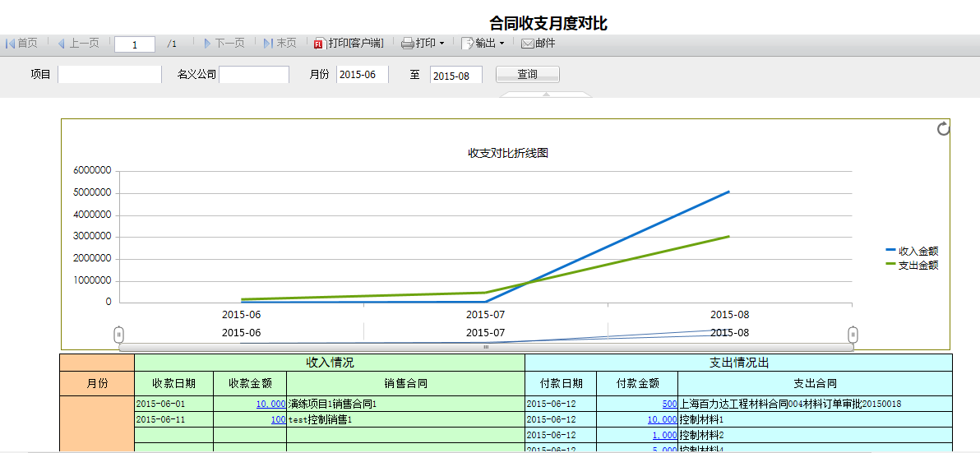
Task: Click the 收支对比折线图 chart title
Action: tap(508, 153)
